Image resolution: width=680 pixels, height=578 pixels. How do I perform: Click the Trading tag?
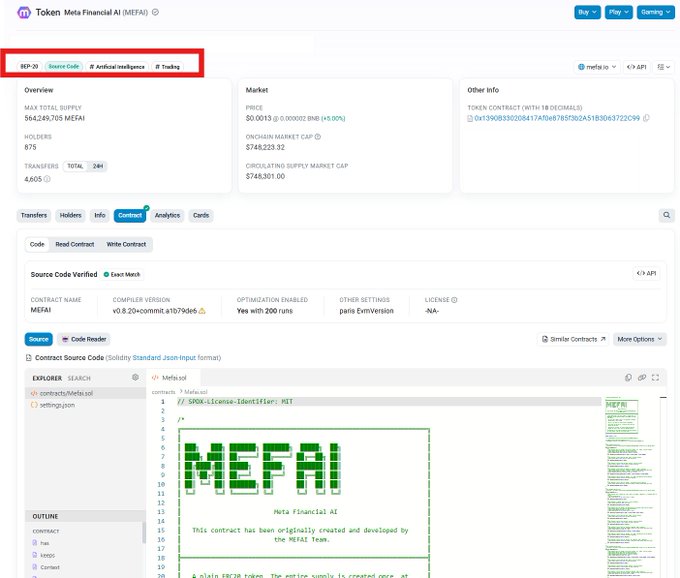click(167, 67)
